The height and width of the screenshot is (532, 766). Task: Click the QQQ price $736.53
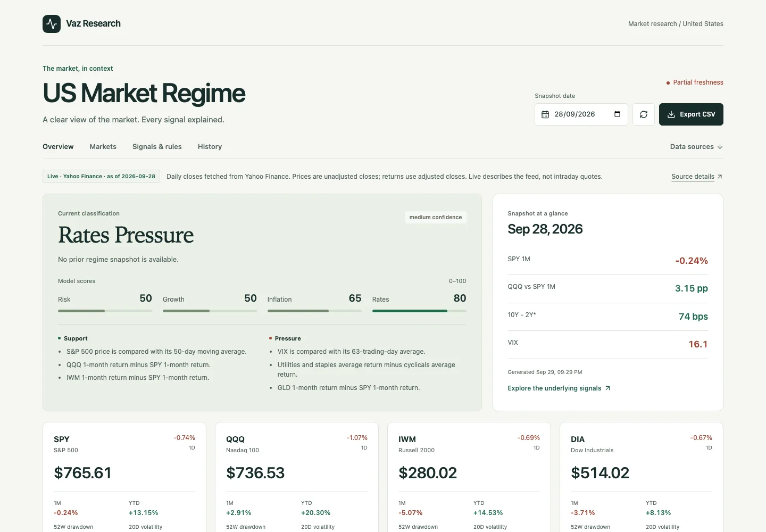pos(255,473)
